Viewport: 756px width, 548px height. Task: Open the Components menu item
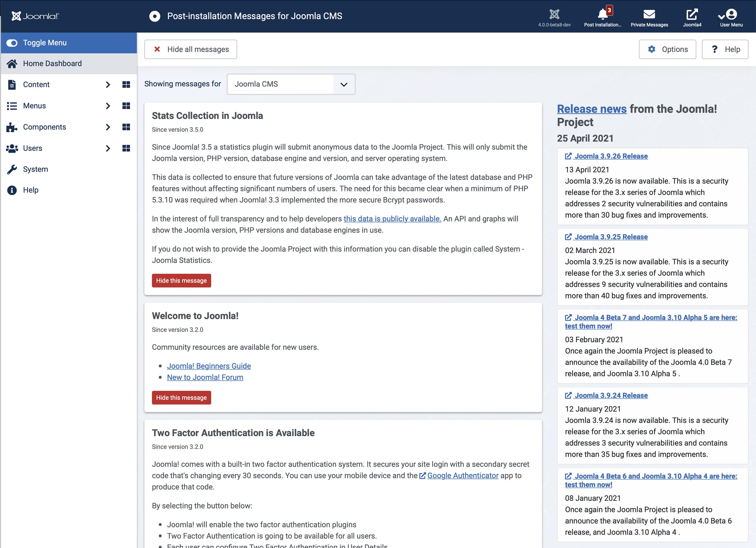(44, 127)
